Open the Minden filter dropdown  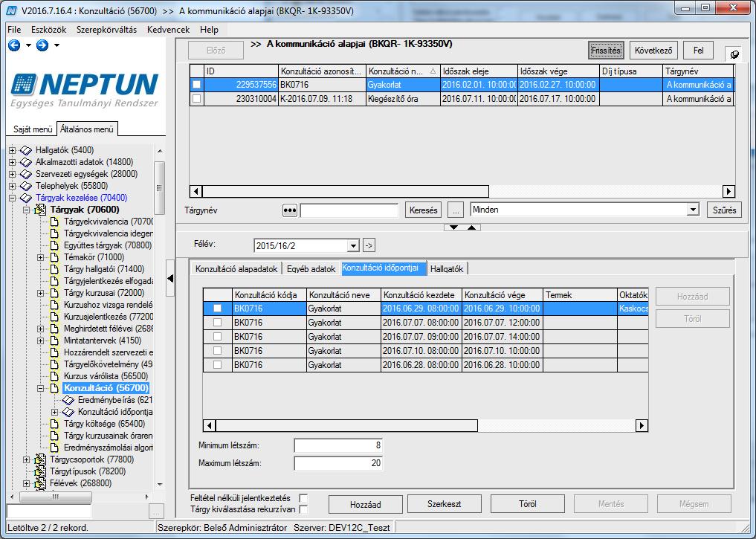pos(693,210)
